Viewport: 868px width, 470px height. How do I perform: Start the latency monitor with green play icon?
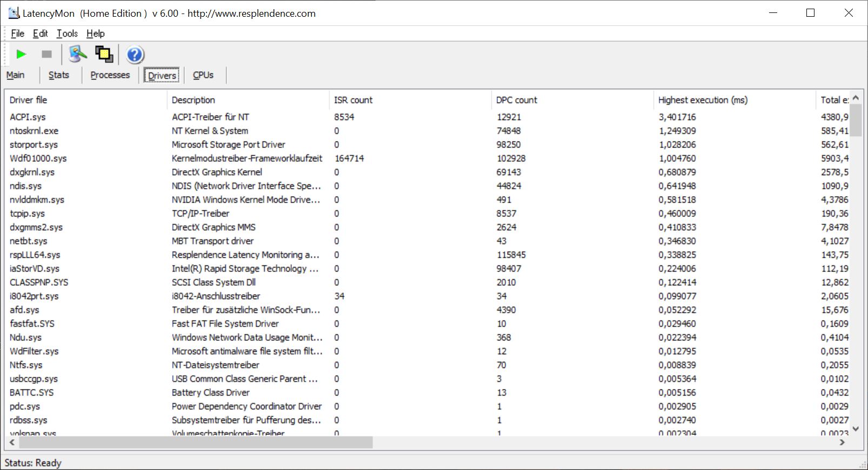pyautogui.click(x=21, y=54)
